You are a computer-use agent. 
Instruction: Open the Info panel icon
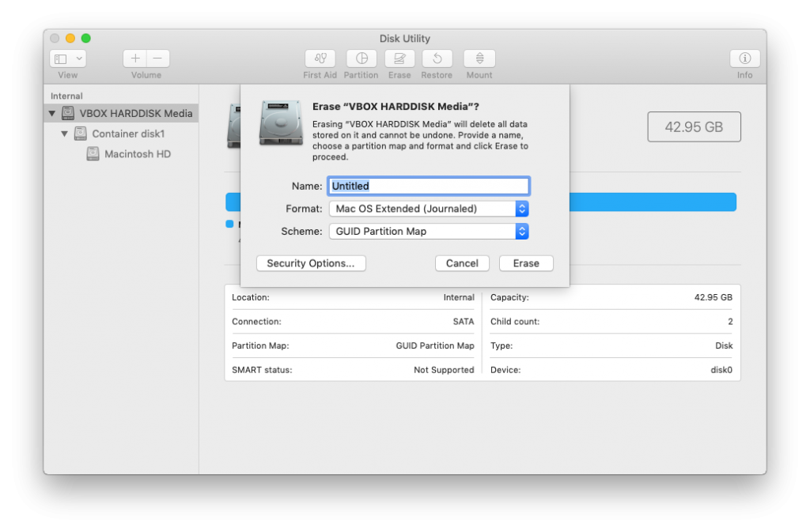point(744,58)
